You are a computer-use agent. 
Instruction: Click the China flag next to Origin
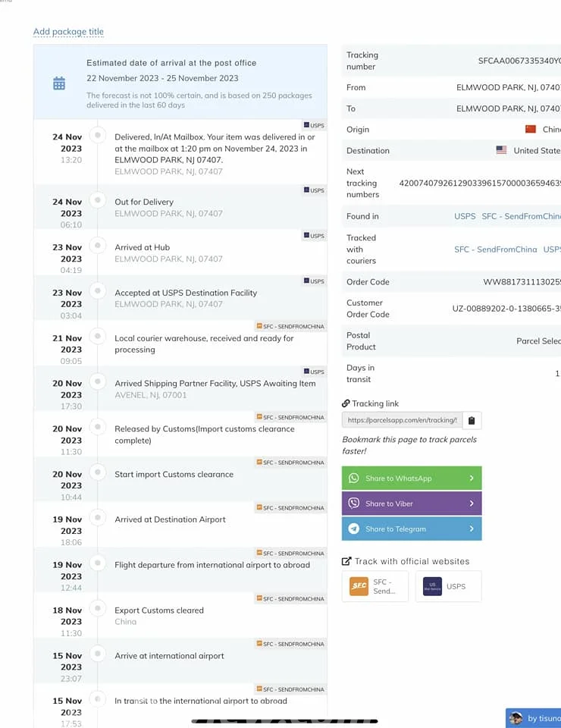531,130
